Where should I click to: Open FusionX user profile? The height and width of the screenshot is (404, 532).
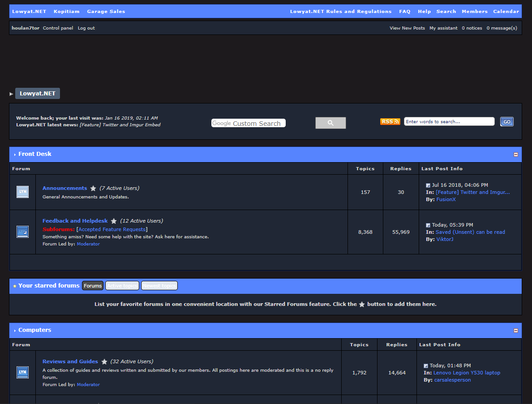(x=446, y=199)
